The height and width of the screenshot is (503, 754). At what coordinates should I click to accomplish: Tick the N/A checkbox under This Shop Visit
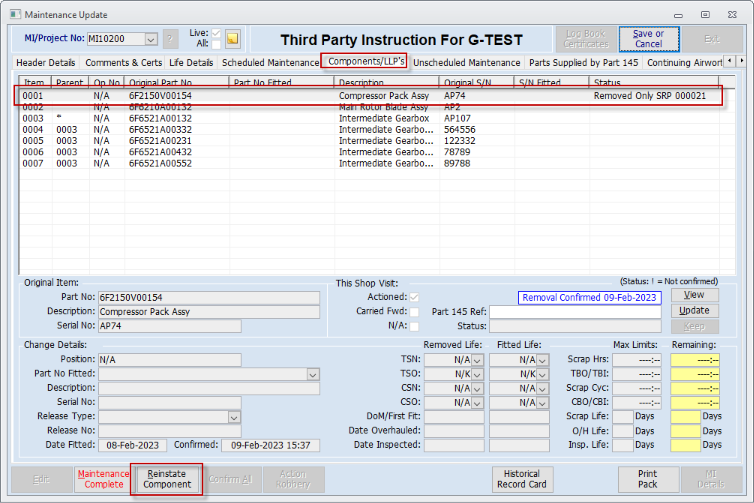pyautogui.click(x=414, y=326)
